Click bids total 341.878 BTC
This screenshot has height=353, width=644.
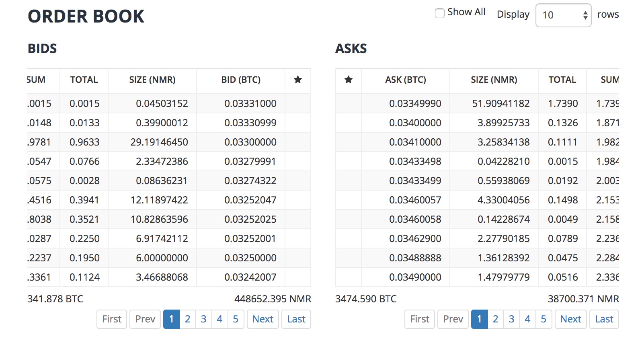[55, 299]
